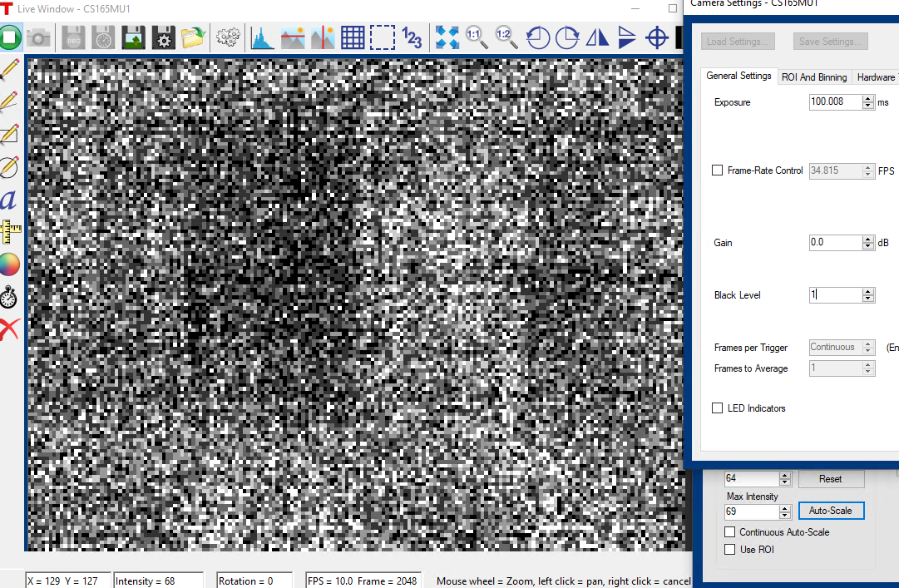Enable Continuous Auto-Scale

730,532
